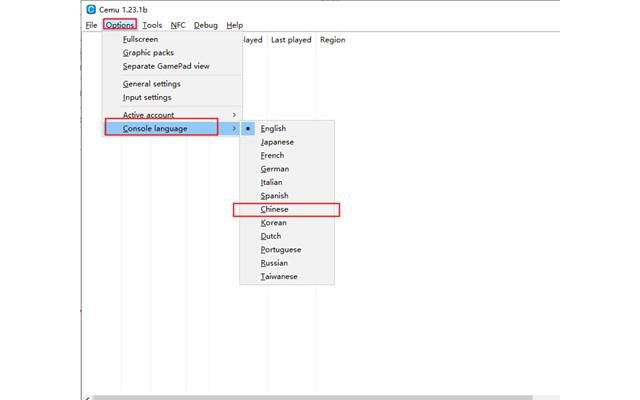Open the Debug menu
This screenshot has width=640, height=400.
tap(206, 25)
